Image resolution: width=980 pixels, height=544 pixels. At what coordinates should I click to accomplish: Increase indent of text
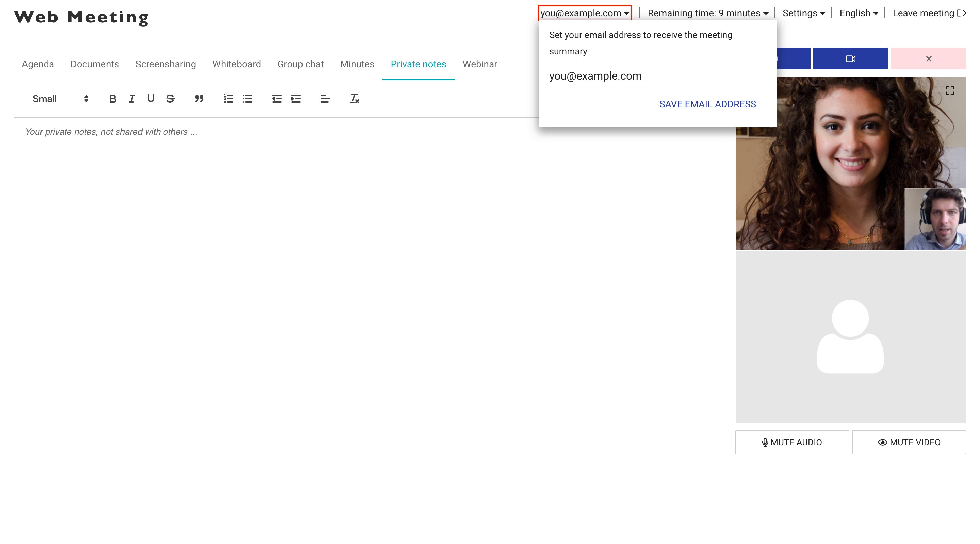tap(296, 99)
